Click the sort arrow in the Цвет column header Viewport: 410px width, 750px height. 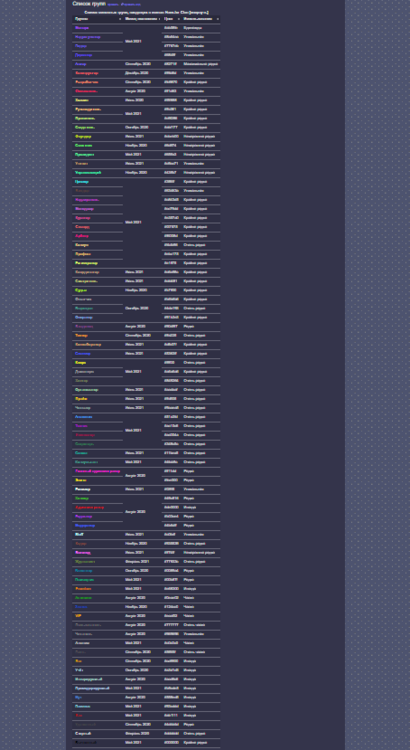point(178,19)
